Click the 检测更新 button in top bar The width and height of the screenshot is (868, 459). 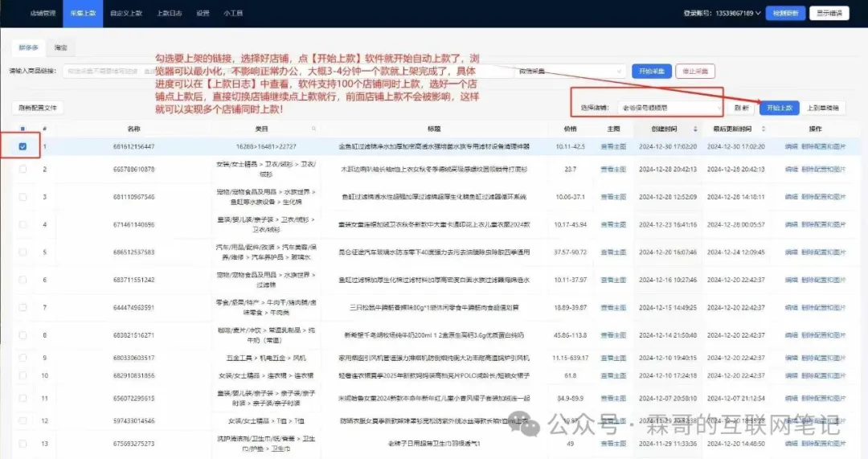(785, 14)
